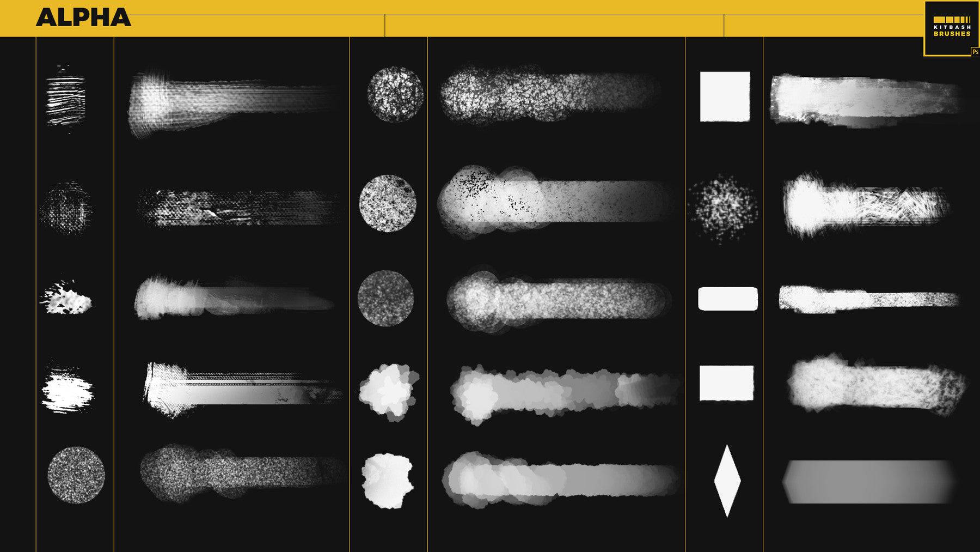Image resolution: width=980 pixels, height=552 pixels.
Task: Click the small Ps Photoshop badge
Action: click(975, 52)
